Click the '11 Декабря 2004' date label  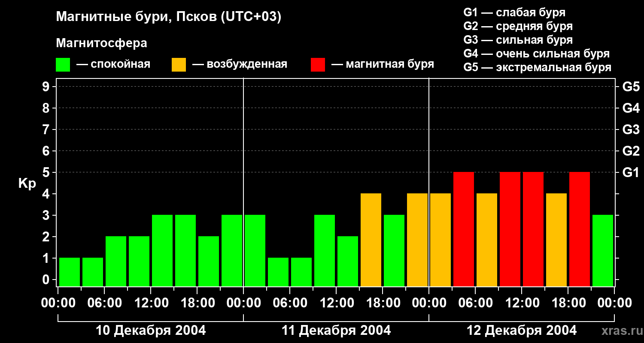click(x=336, y=331)
